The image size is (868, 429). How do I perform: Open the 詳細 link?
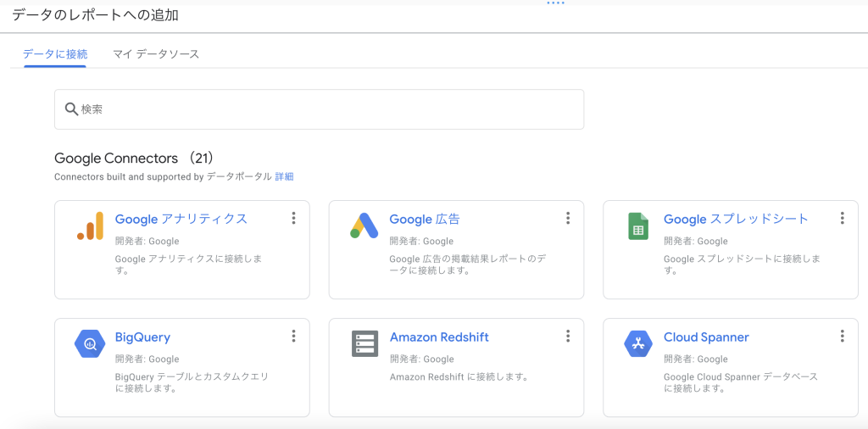click(284, 177)
